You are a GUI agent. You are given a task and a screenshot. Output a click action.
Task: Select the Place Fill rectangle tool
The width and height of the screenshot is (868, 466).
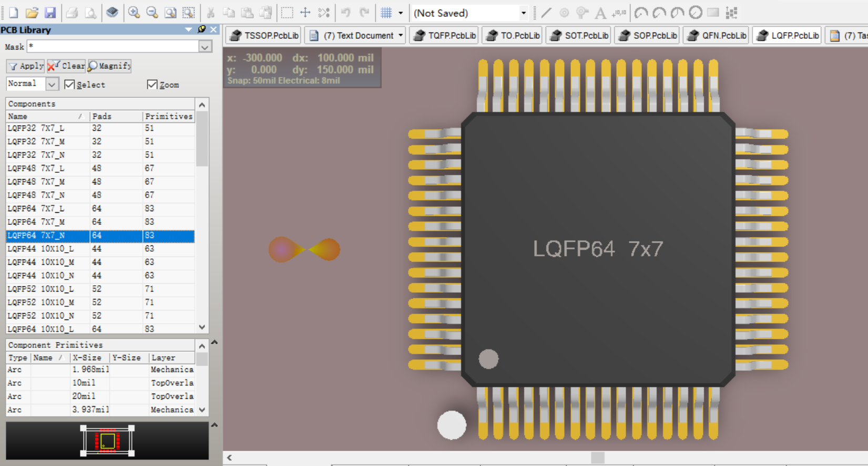(713, 13)
